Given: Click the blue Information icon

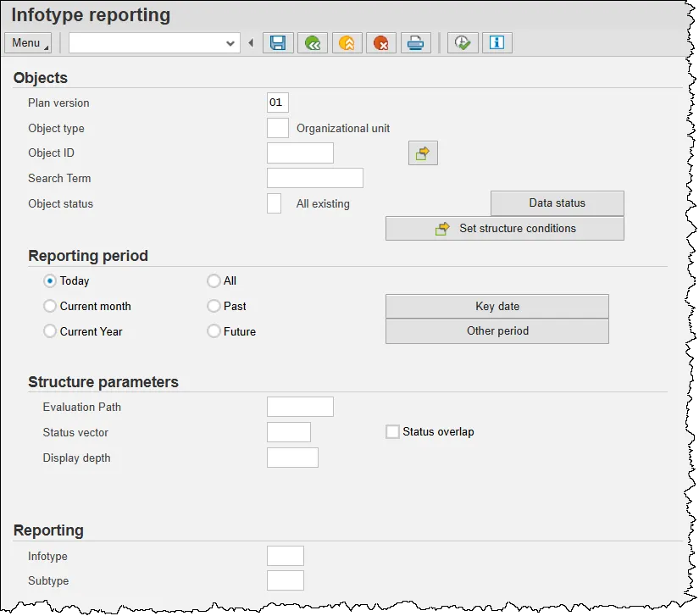Looking at the screenshot, I should 497,43.
